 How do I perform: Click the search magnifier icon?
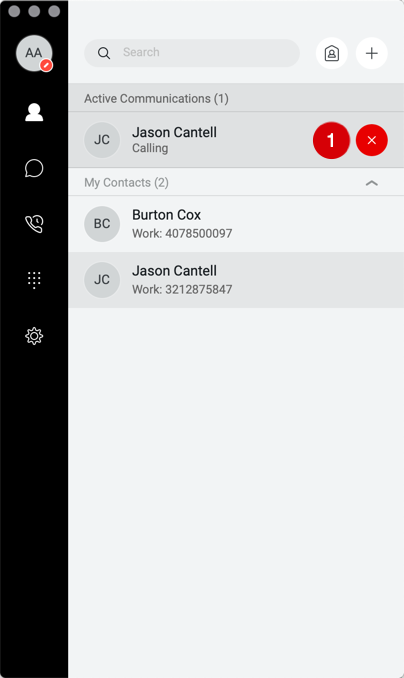pyautogui.click(x=104, y=53)
